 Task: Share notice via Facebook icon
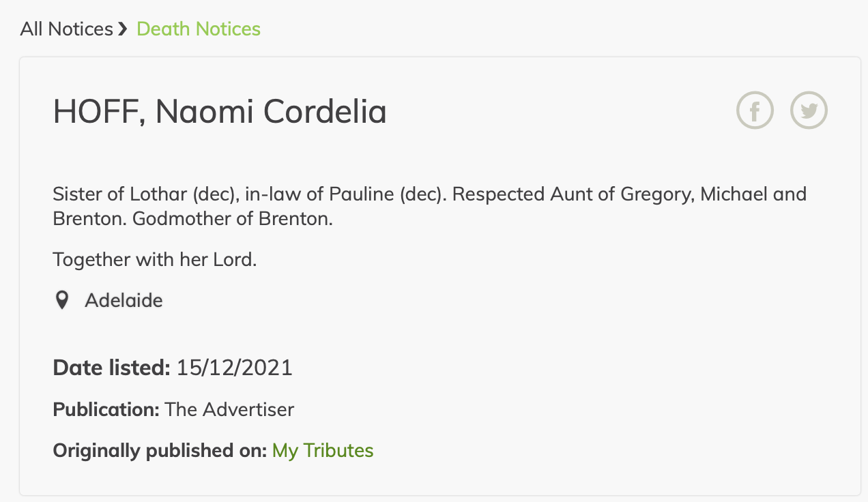[755, 110]
